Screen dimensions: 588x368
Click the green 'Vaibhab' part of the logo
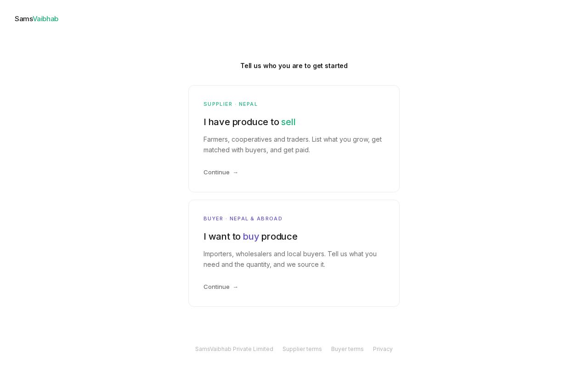(45, 19)
